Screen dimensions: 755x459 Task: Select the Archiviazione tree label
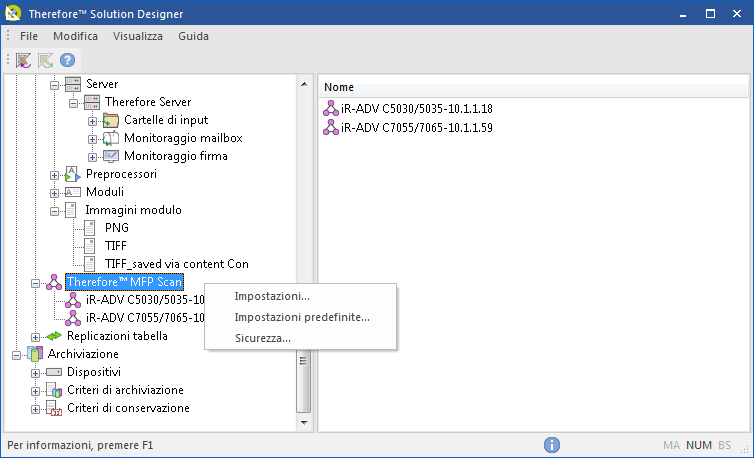tap(83, 354)
